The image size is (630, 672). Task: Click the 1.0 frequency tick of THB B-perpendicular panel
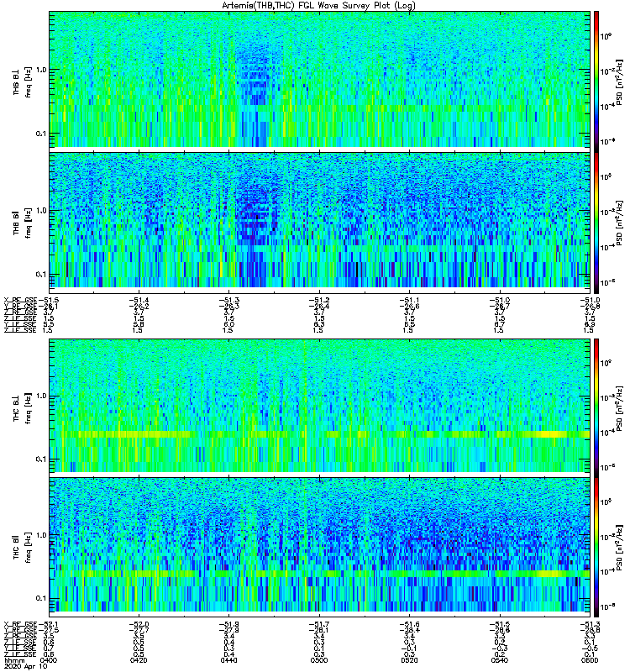click(41, 70)
